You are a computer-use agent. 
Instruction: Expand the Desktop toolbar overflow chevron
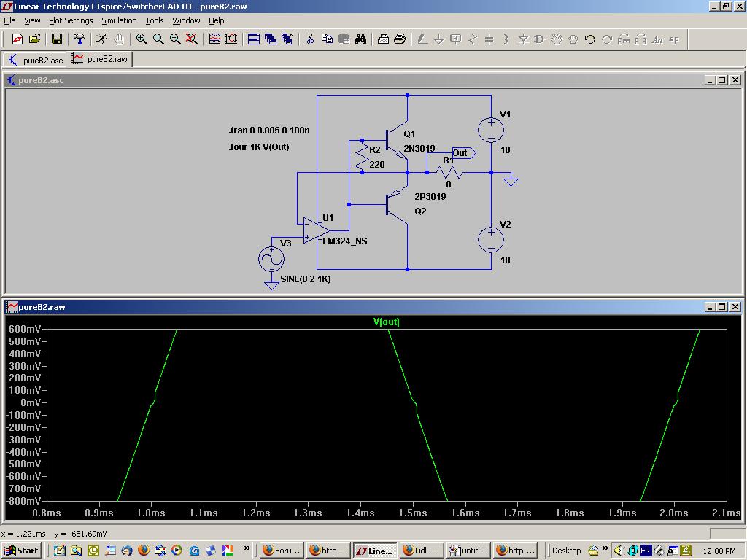[605, 548]
